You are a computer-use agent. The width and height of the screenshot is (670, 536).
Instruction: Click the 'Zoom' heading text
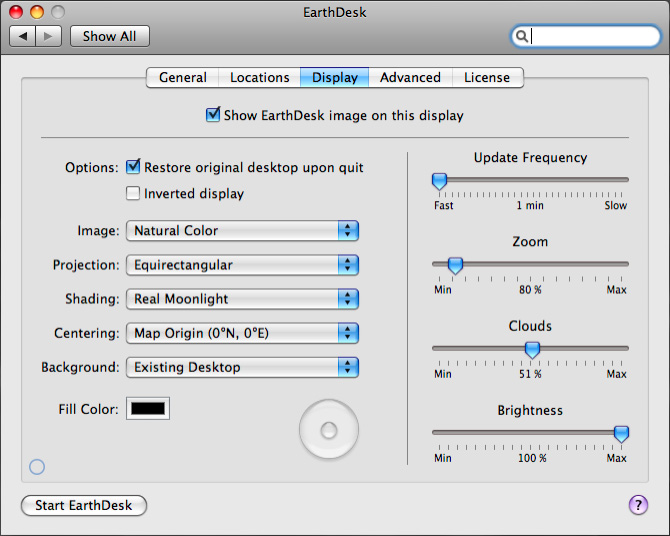click(530, 242)
